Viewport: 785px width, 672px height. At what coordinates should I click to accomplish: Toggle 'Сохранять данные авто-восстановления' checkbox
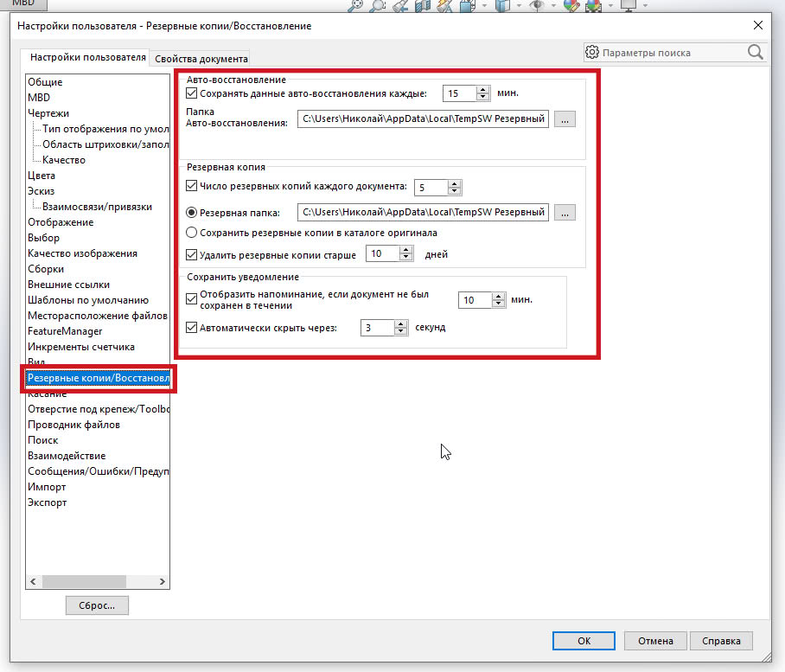(192, 93)
